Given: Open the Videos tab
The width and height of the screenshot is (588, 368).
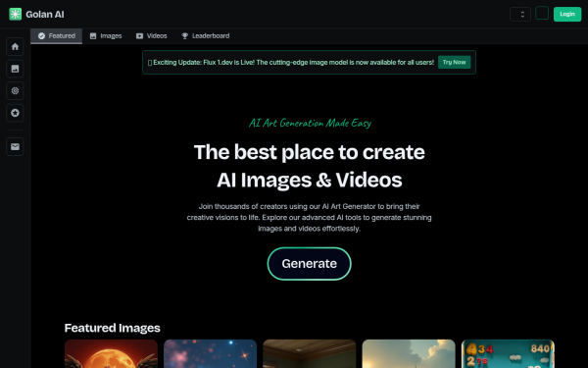Looking at the screenshot, I should (x=152, y=36).
